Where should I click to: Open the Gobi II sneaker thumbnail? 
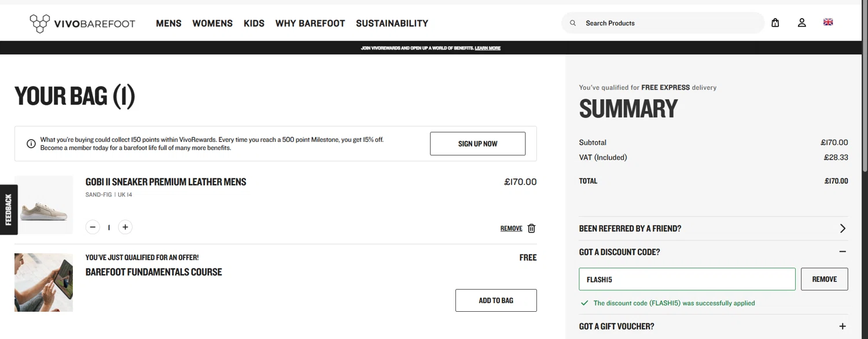(44, 205)
